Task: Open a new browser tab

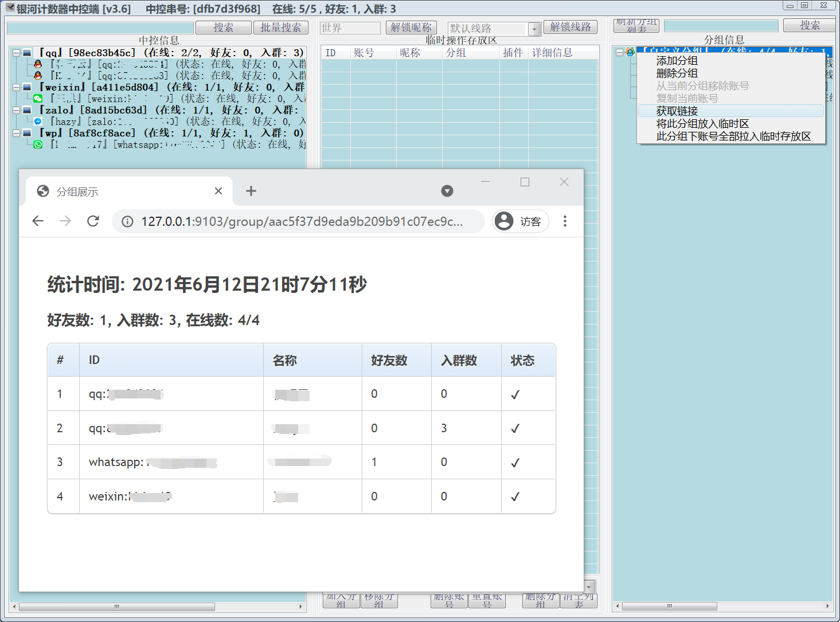Action: 251,191
